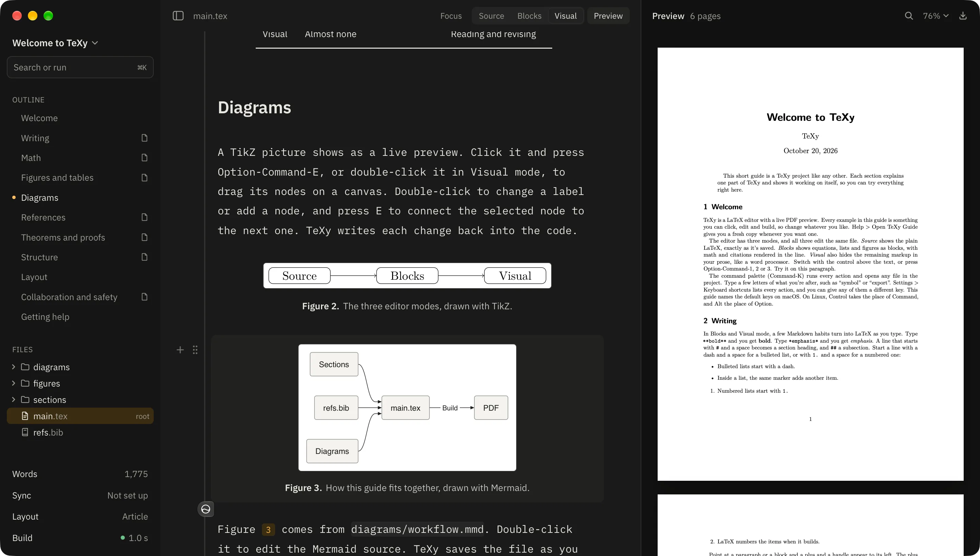Toggle the Preview pane button

pos(608,16)
